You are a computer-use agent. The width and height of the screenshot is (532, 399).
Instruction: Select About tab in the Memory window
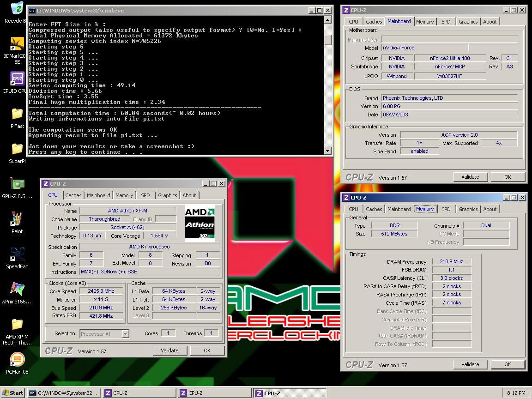coord(490,209)
